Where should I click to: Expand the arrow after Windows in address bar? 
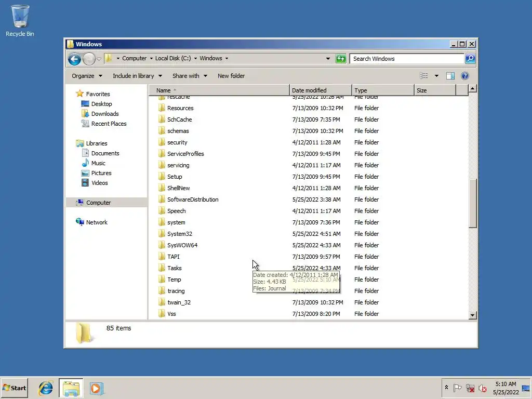[227, 58]
